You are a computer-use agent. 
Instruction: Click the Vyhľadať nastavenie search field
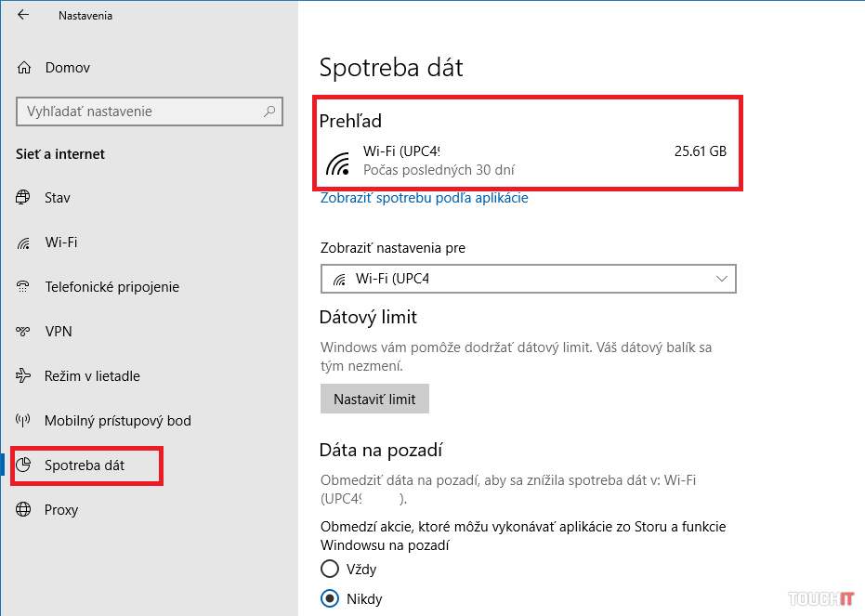[139, 111]
